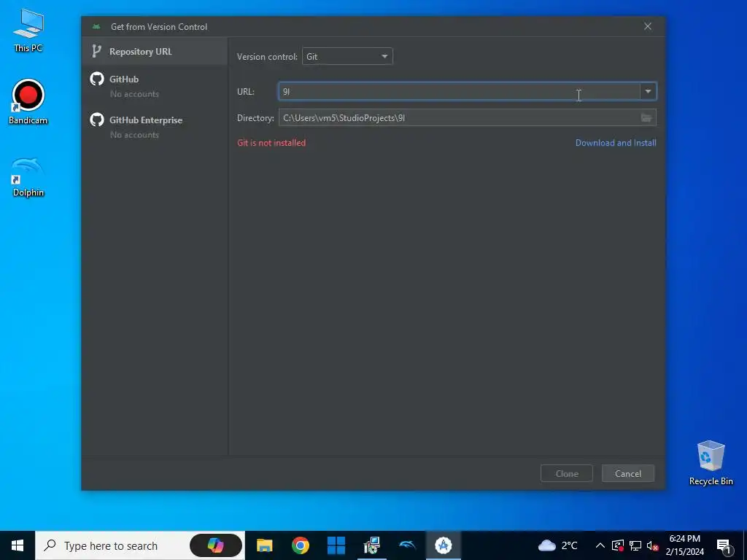The width and height of the screenshot is (747, 560).
Task: Expand the URL history dropdown arrow
Action: [x=648, y=91]
